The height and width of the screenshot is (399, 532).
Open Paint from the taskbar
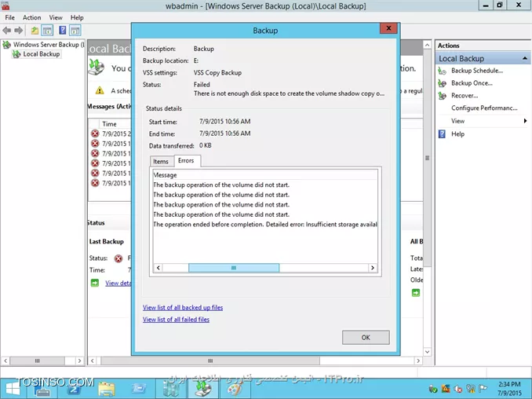[x=235, y=389]
